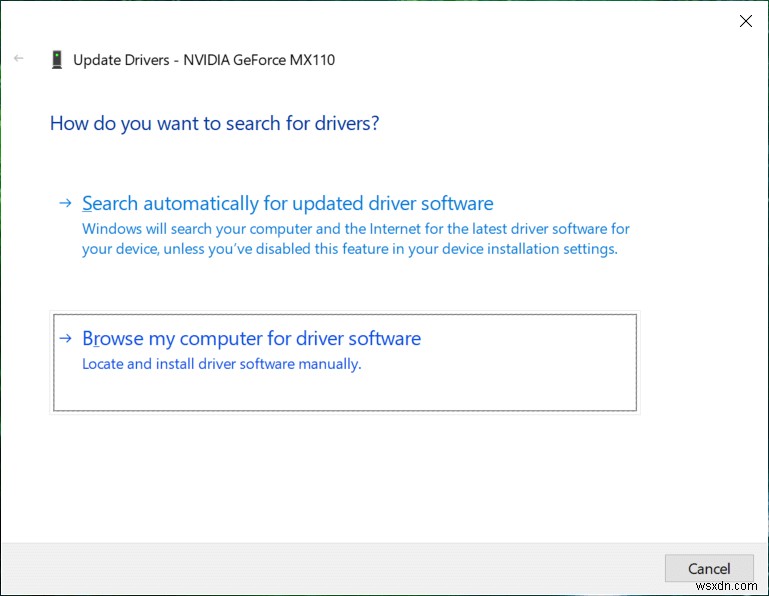Click the arrow icon next to Browse my computer
Image resolution: width=769 pixels, height=596 pixels.
65,338
